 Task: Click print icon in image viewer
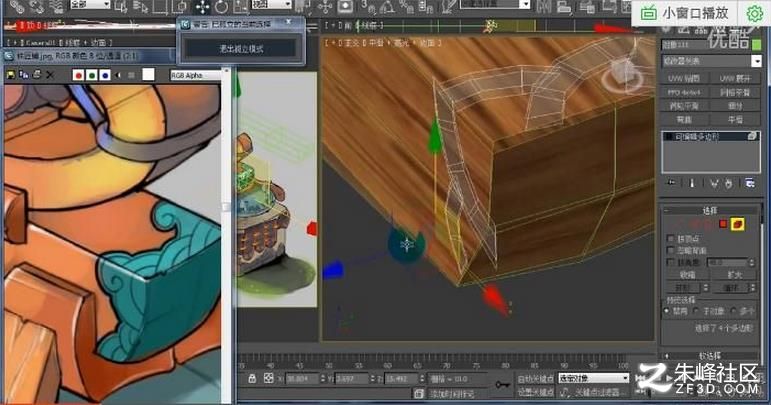coord(37,75)
